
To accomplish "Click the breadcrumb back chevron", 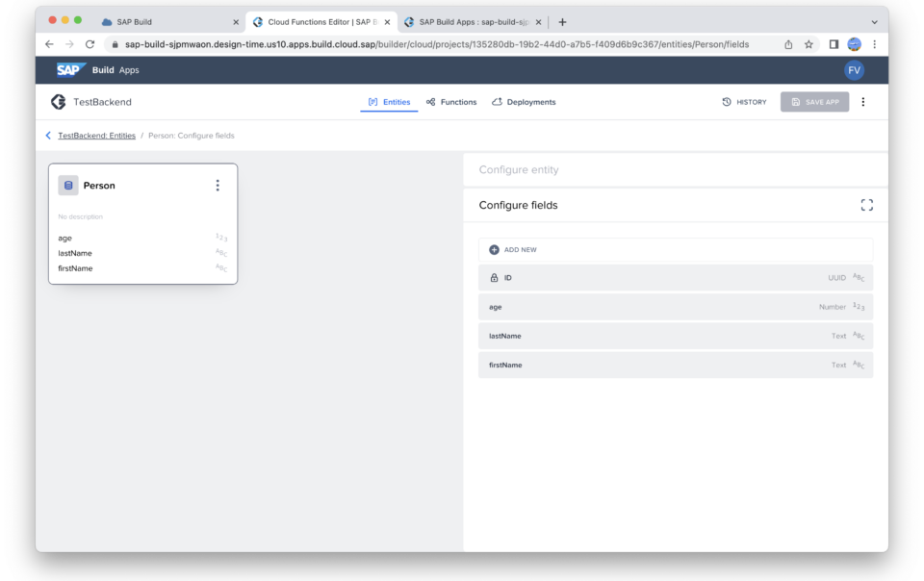I will tap(48, 136).
